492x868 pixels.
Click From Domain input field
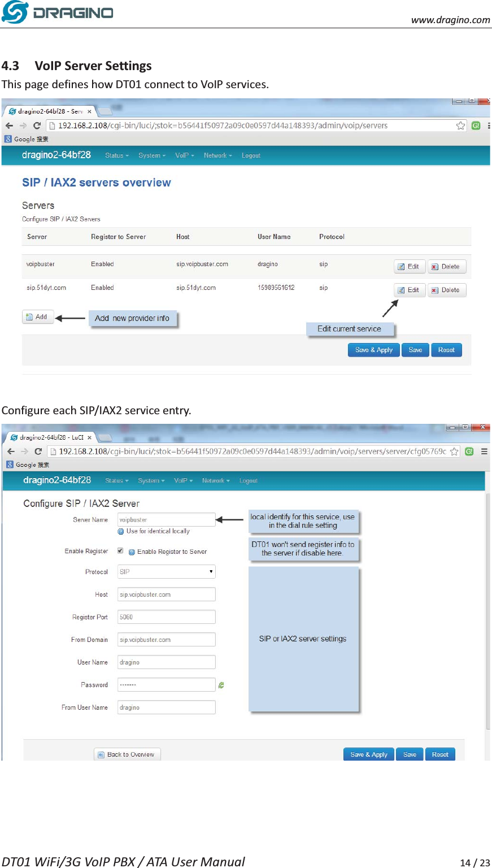point(167,639)
